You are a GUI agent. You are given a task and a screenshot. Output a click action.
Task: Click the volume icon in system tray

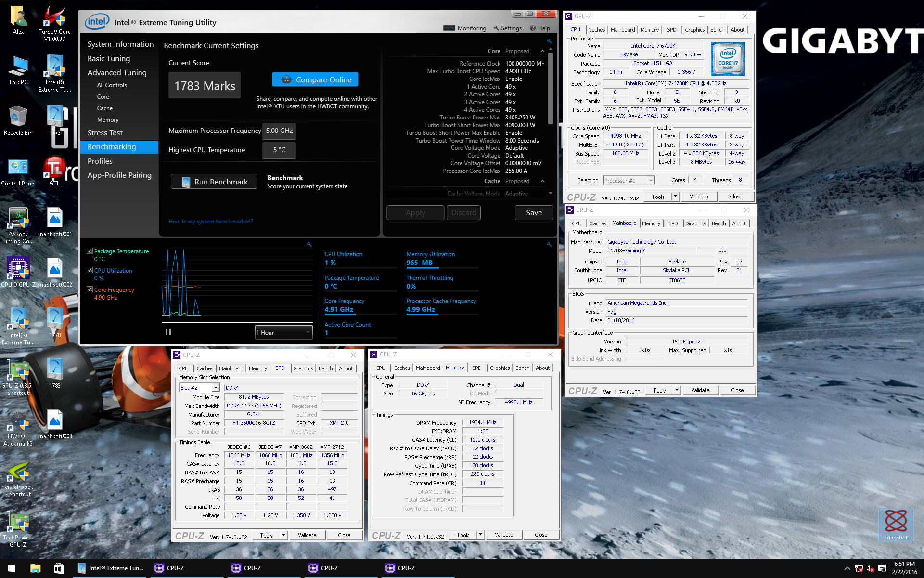point(870,568)
